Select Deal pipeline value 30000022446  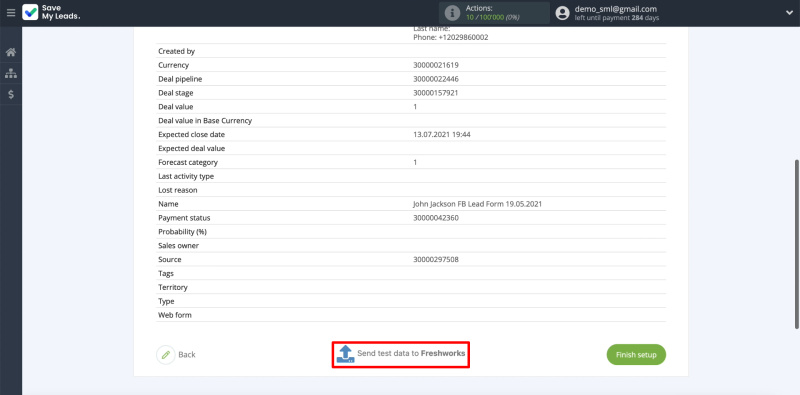coord(436,79)
